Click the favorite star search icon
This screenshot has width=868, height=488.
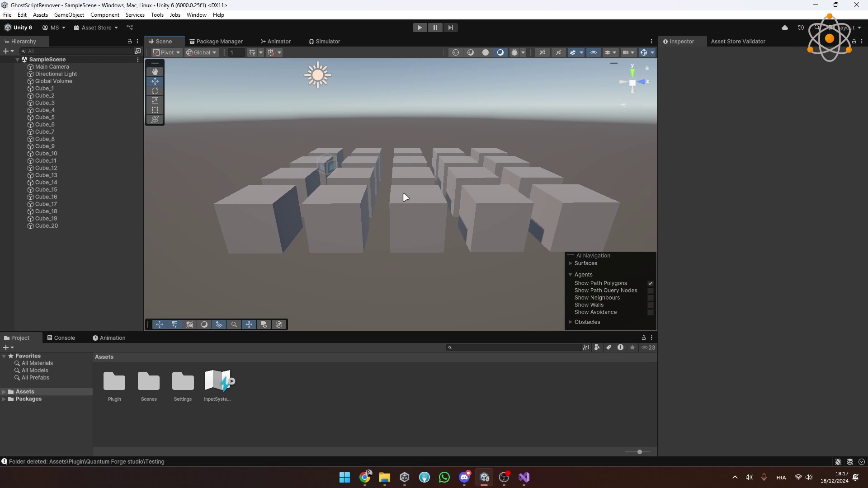coord(632,347)
